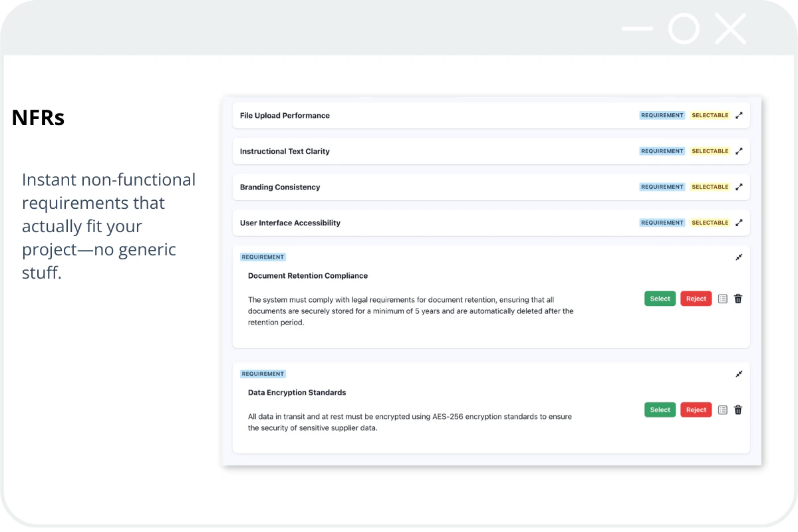Click the trash icon on Document Retention Compliance
This screenshot has height=532, width=798.
coord(738,299)
